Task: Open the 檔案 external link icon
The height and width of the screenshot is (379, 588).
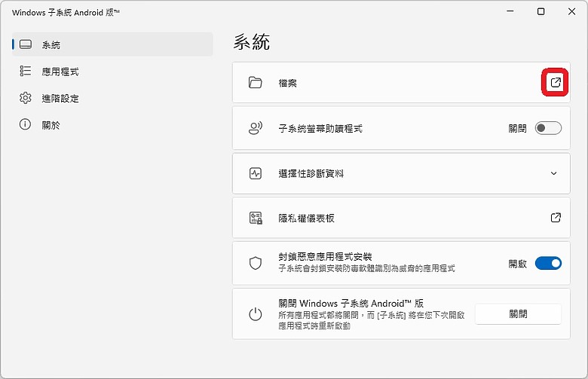Action: [556, 82]
